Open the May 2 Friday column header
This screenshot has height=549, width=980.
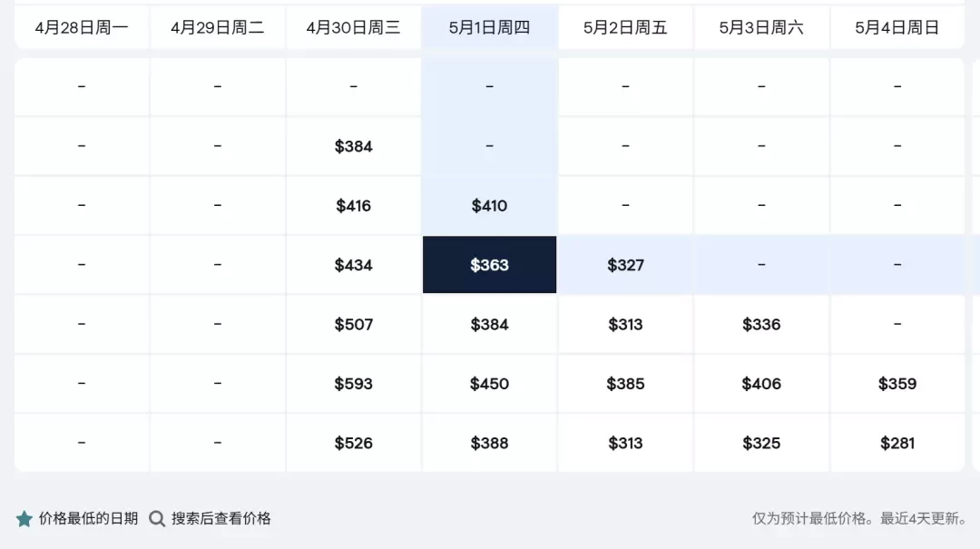click(x=625, y=27)
